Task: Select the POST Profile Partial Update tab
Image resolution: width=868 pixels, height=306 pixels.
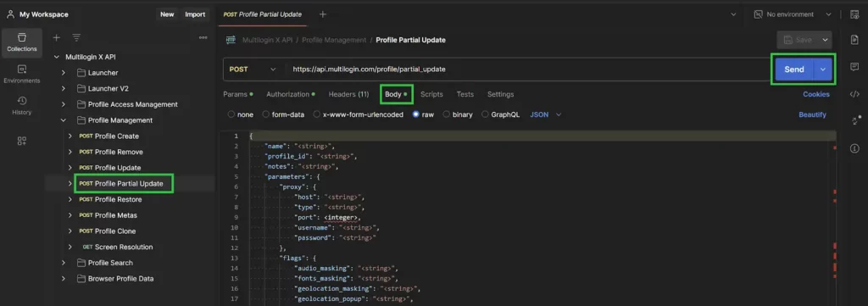Action: click(263, 14)
